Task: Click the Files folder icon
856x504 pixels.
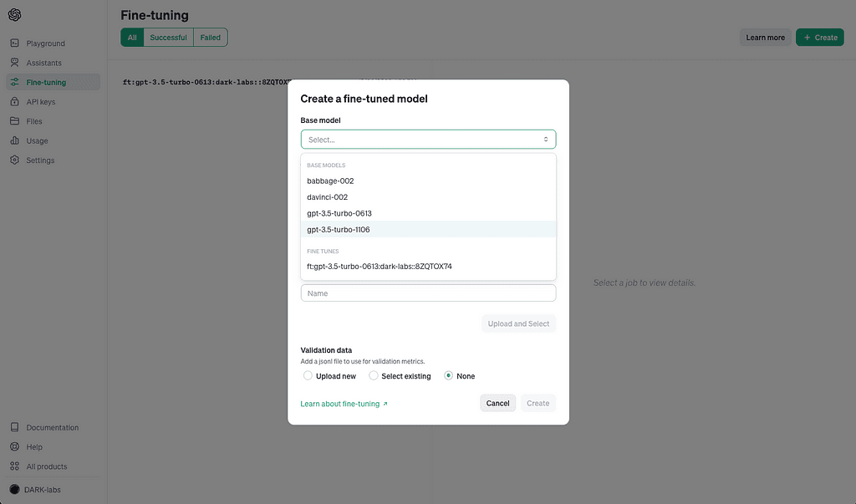Action: coord(15,120)
